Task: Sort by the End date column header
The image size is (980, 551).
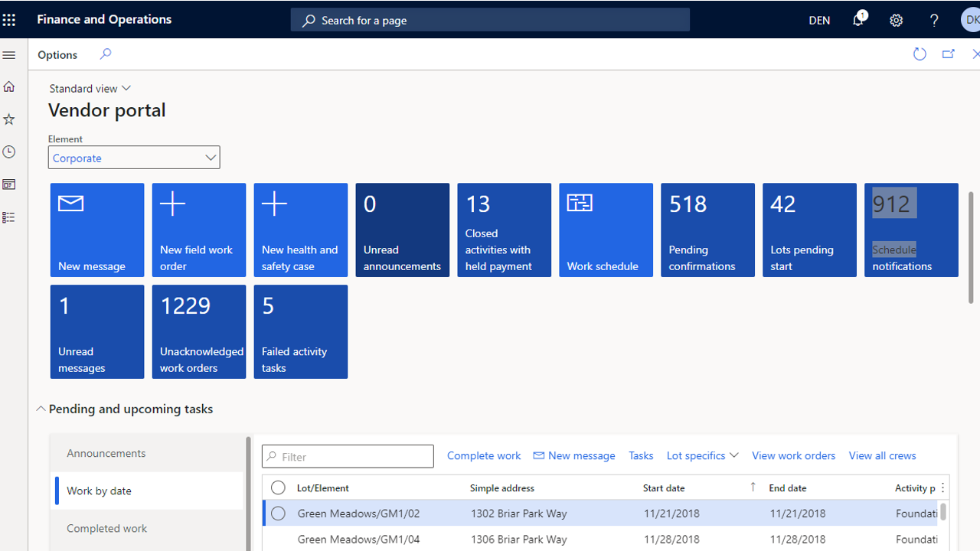Action: coord(788,487)
